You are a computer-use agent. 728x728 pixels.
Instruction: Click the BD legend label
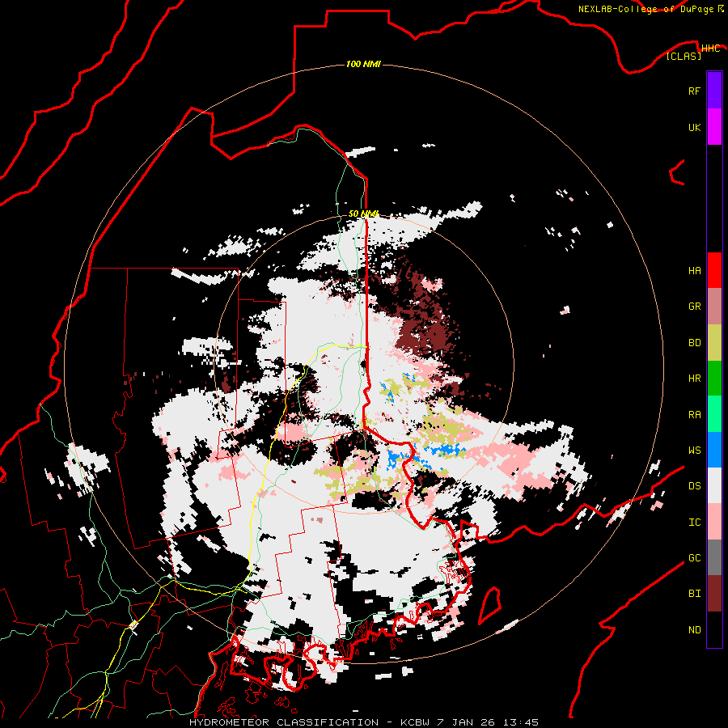[x=694, y=343]
